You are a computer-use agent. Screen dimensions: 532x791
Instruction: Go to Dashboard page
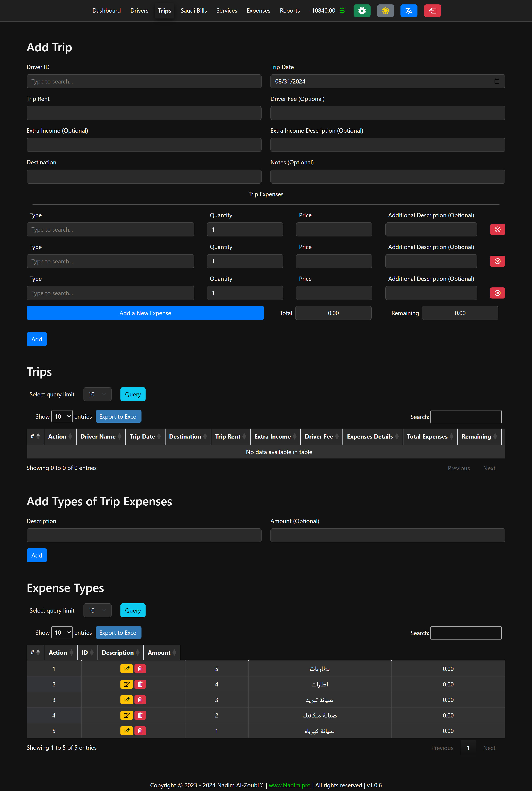coord(107,11)
